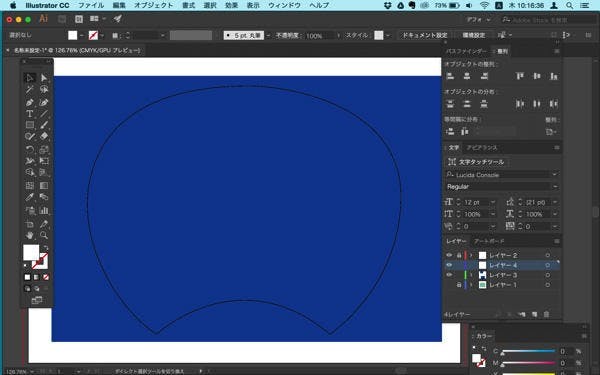Click target circle of レイヤー 3
This screenshot has height=375, width=600.
tap(548, 275)
